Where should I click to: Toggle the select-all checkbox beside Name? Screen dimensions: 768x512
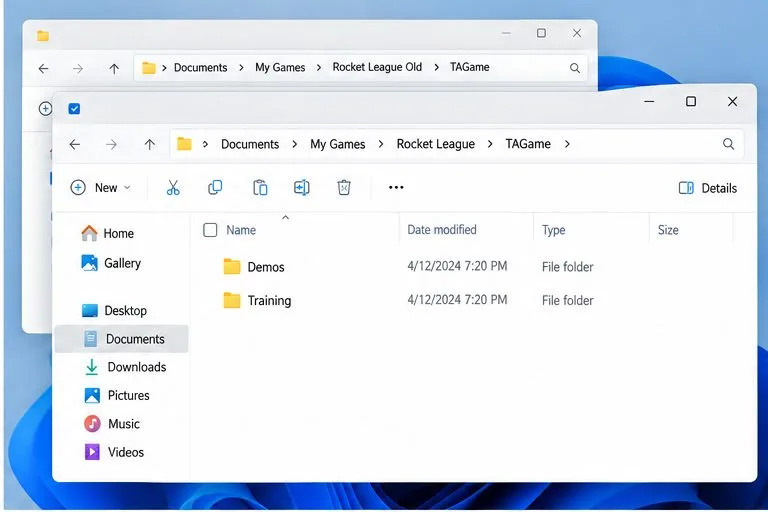click(x=210, y=230)
